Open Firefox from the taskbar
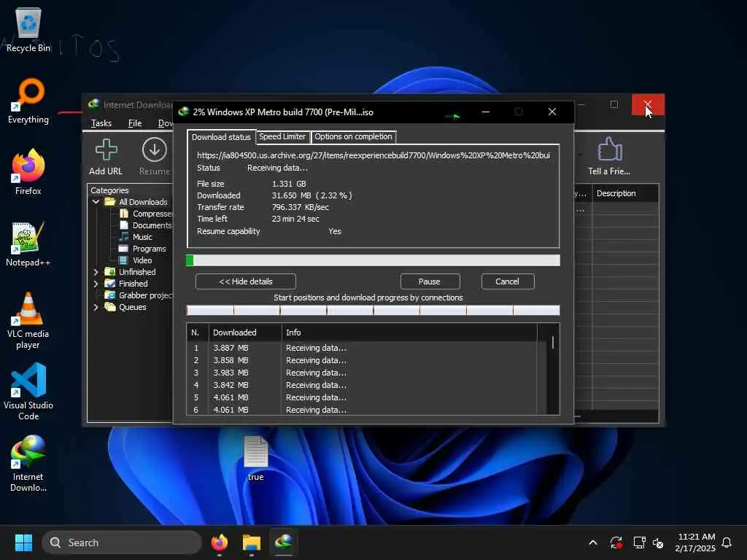 point(219,542)
